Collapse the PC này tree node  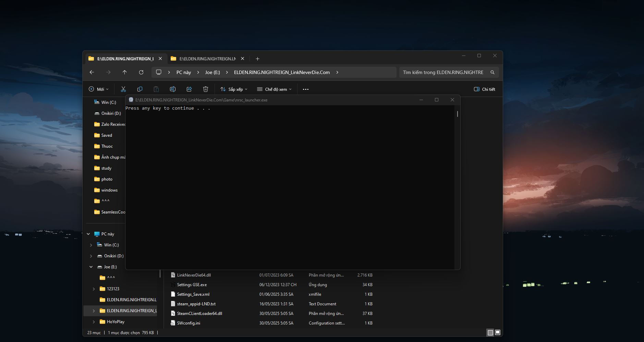pos(88,234)
